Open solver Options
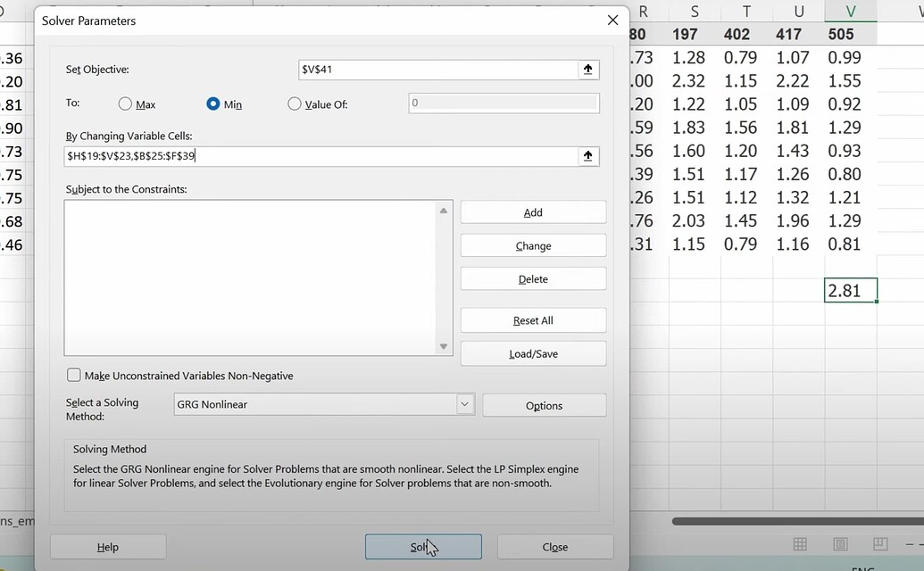The width and height of the screenshot is (924, 571). (544, 405)
